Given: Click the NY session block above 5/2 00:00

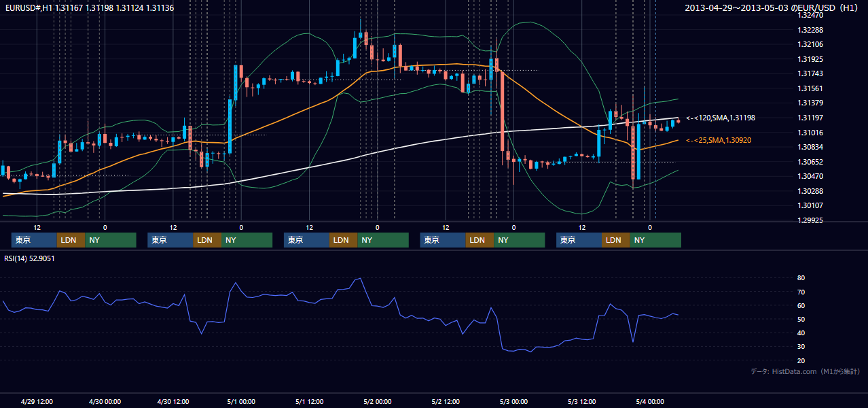Looking at the screenshot, I should click(383, 240).
